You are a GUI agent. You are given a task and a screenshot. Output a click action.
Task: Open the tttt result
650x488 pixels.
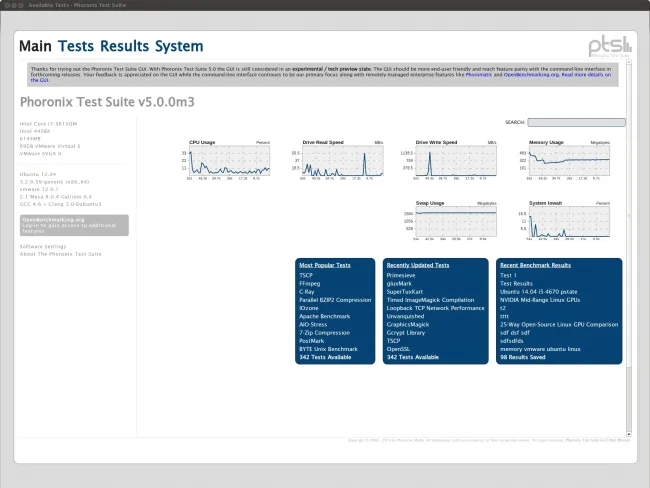[504, 316]
